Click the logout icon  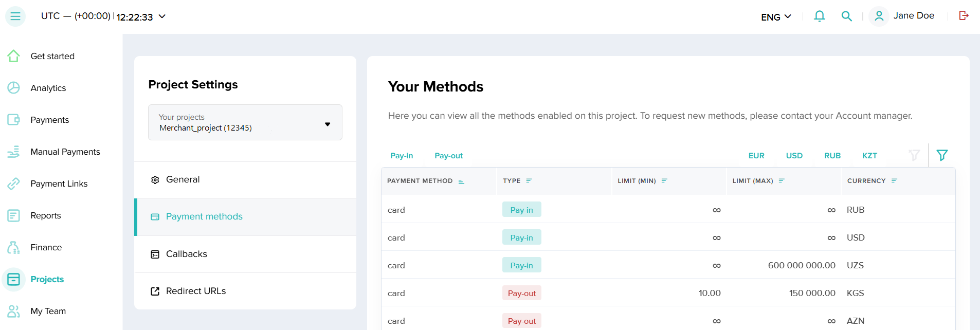click(964, 16)
